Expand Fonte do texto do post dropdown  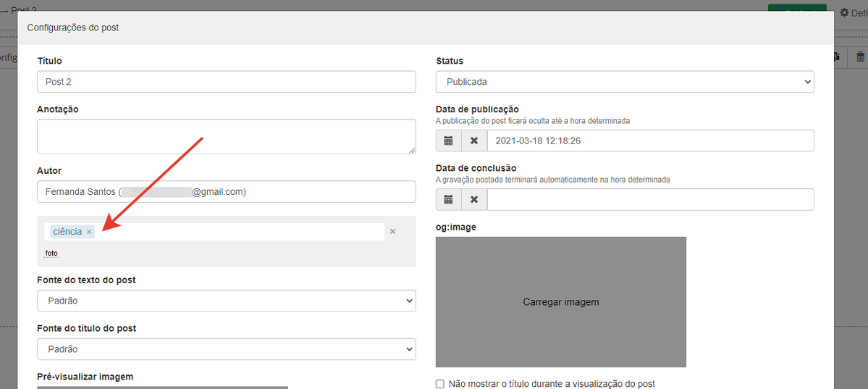point(226,301)
